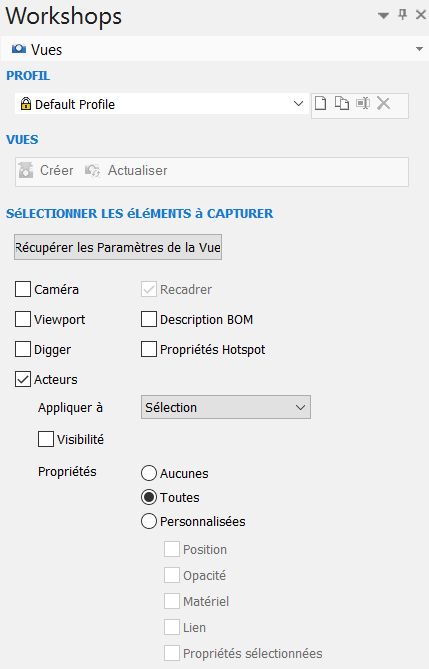
Task: Click the Vues camera icon in header
Action: [x=19, y=49]
